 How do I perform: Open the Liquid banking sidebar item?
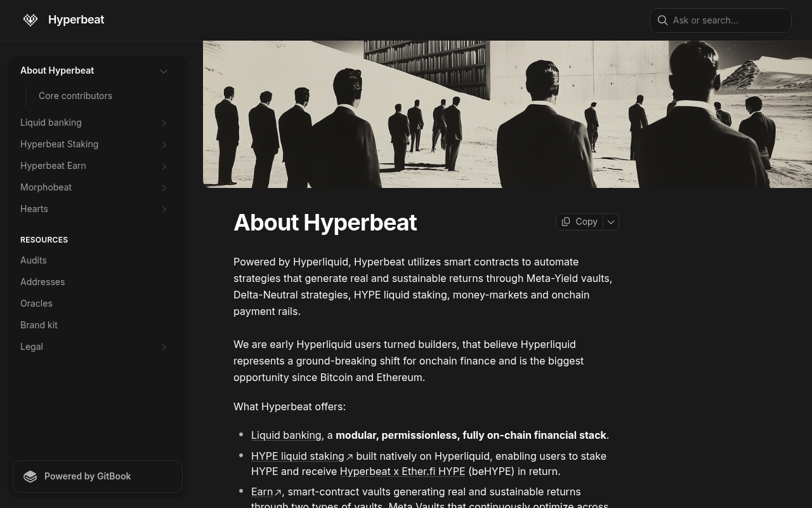[51, 123]
